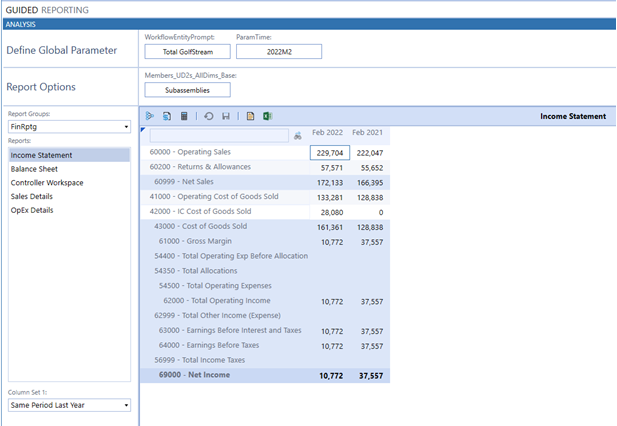Viewport: 617px width, 426px height.
Task: Click the ANALYSIS tab header
Action: (x=20, y=24)
